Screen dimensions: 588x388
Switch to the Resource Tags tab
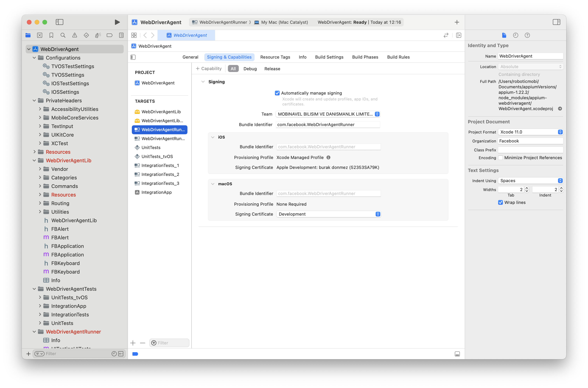pos(275,57)
